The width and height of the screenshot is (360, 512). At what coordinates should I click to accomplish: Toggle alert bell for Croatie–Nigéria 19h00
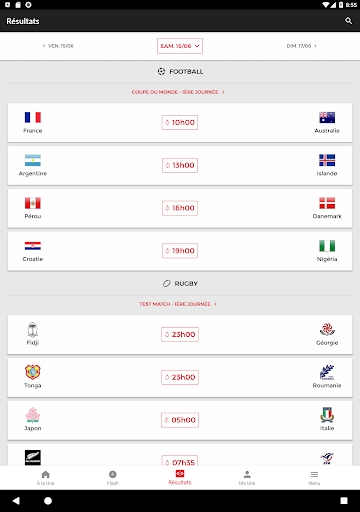[x=168, y=251]
